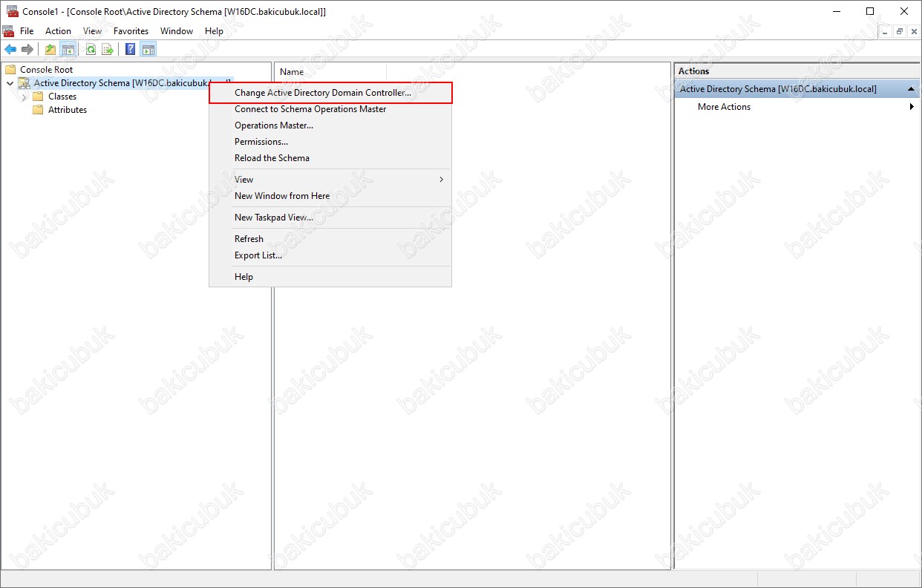Select New Taskpad View option
This screenshot has height=588, width=922.
[x=330, y=218]
